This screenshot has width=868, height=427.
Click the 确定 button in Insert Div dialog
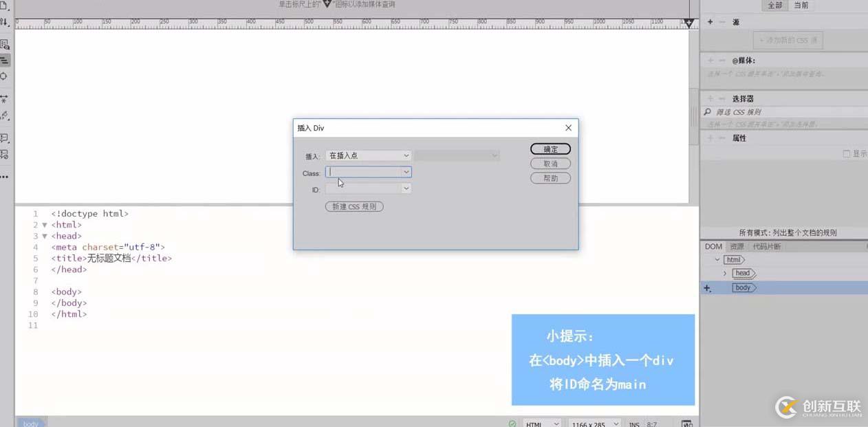(x=550, y=149)
